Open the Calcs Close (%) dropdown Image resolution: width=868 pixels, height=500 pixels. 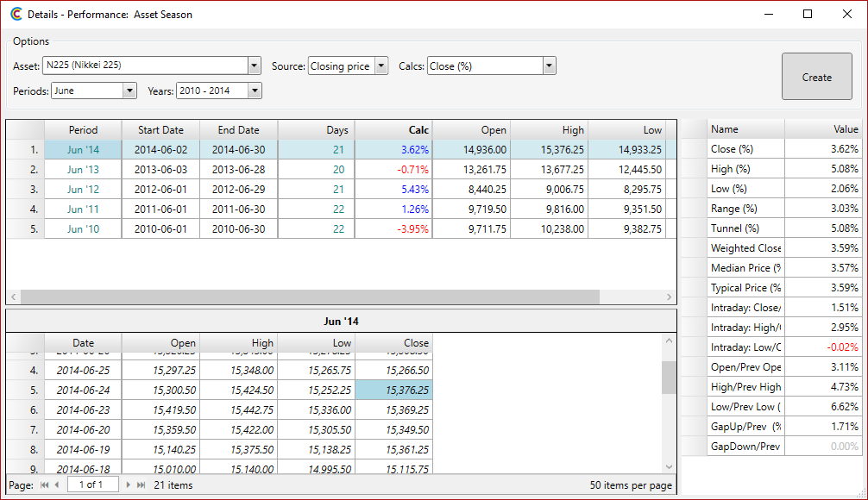click(x=549, y=66)
